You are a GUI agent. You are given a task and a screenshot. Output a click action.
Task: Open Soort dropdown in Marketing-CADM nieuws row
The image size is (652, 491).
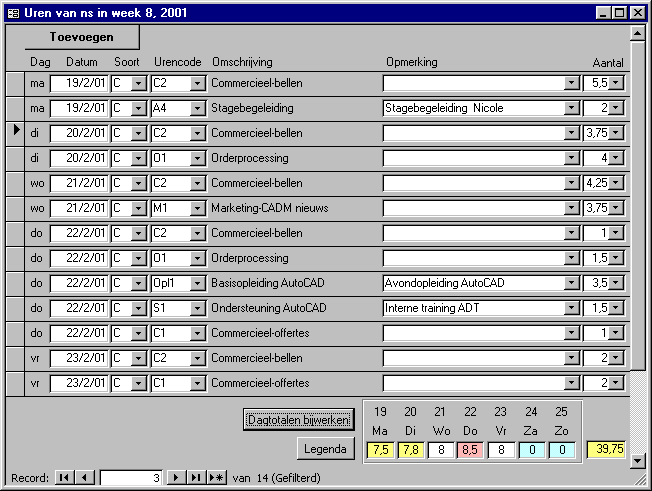(x=138, y=208)
